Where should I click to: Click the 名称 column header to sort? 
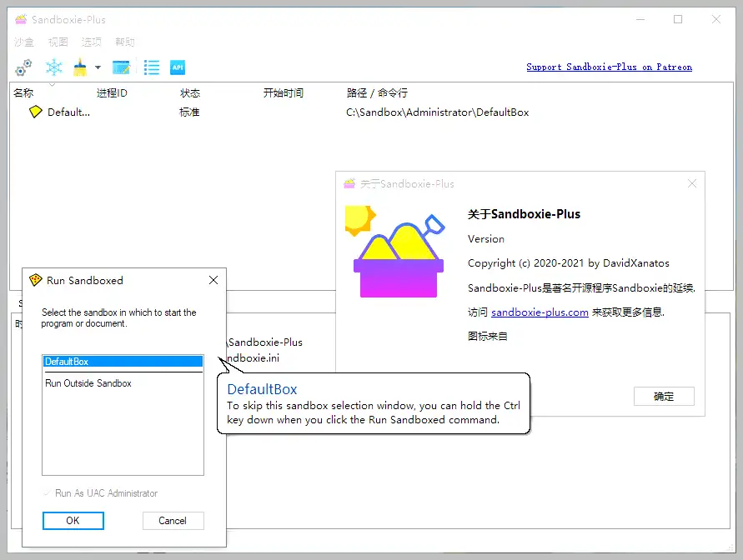[x=24, y=93]
